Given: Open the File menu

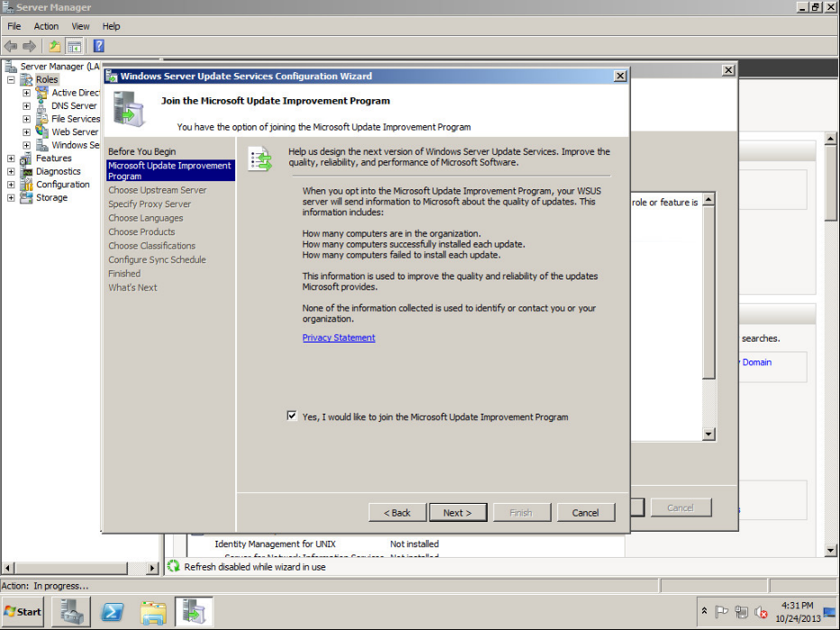Looking at the screenshot, I should click(x=14, y=26).
